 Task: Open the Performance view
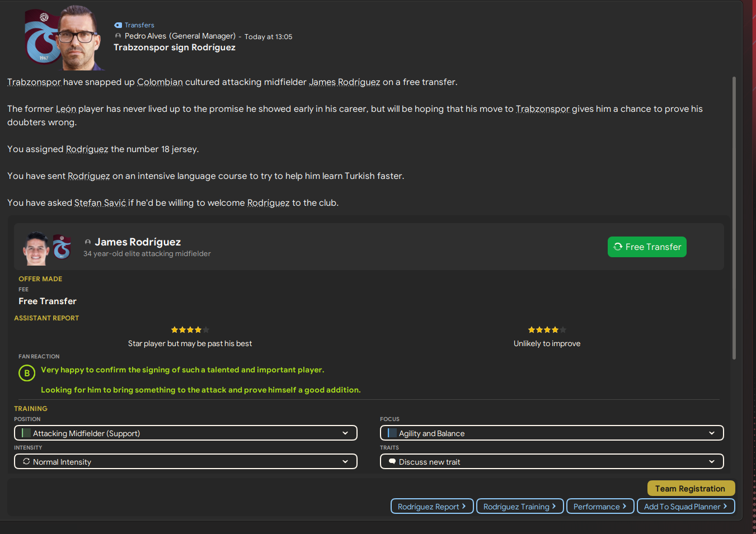point(600,507)
